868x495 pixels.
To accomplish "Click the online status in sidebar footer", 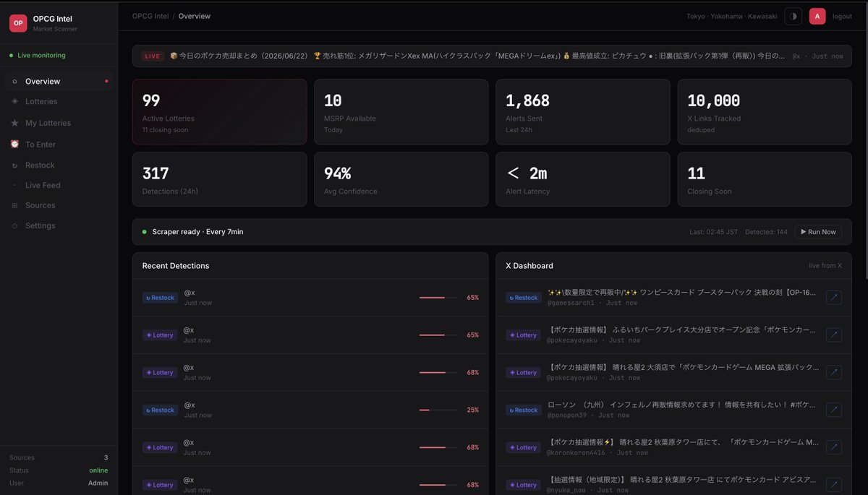I will (x=98, y=470).
